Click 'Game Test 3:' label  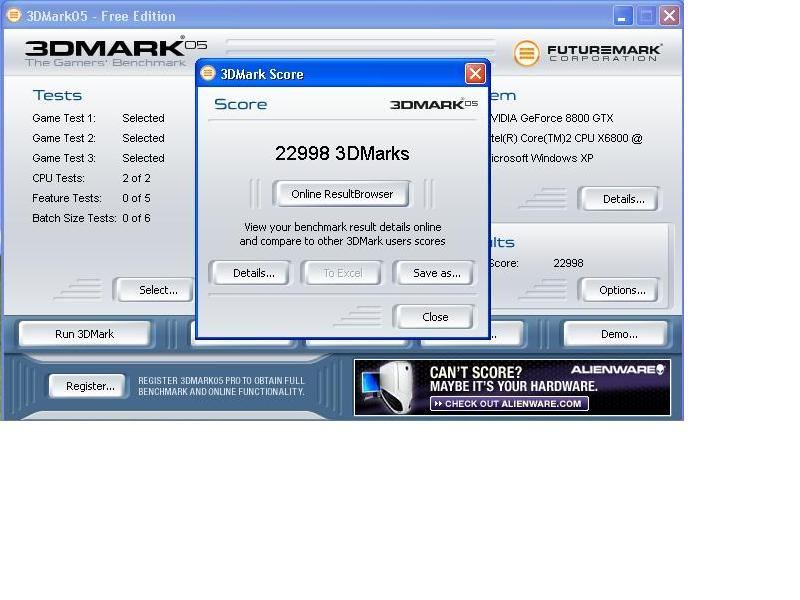[x=64, y=158]
